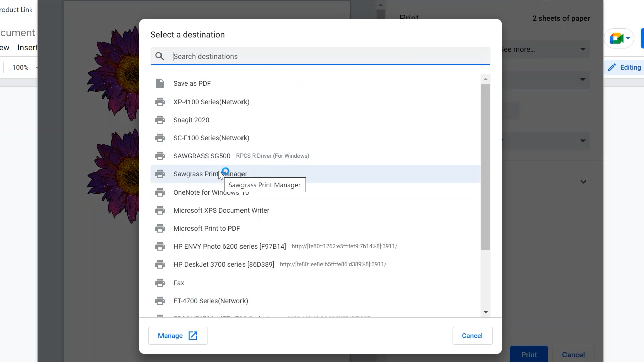Click printer icon beside Sawgrass Print Manager
644x362 pixels.
[x=159, y=174]
